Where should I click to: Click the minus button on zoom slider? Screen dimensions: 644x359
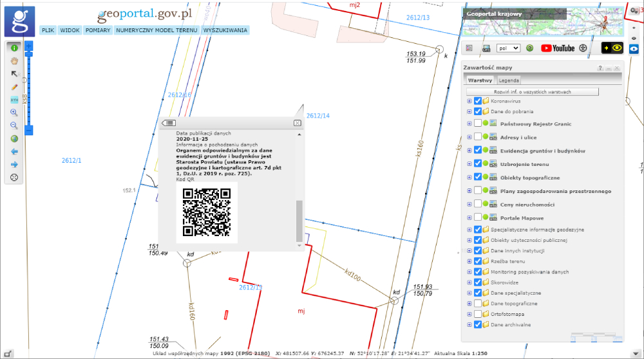click(29, 130)
